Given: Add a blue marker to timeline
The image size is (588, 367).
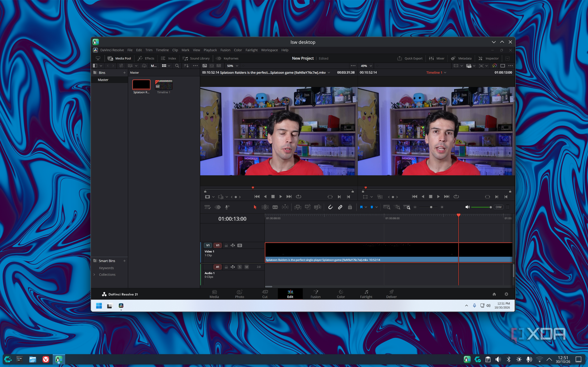Looking at the screenshot, I should click(372, 207).
